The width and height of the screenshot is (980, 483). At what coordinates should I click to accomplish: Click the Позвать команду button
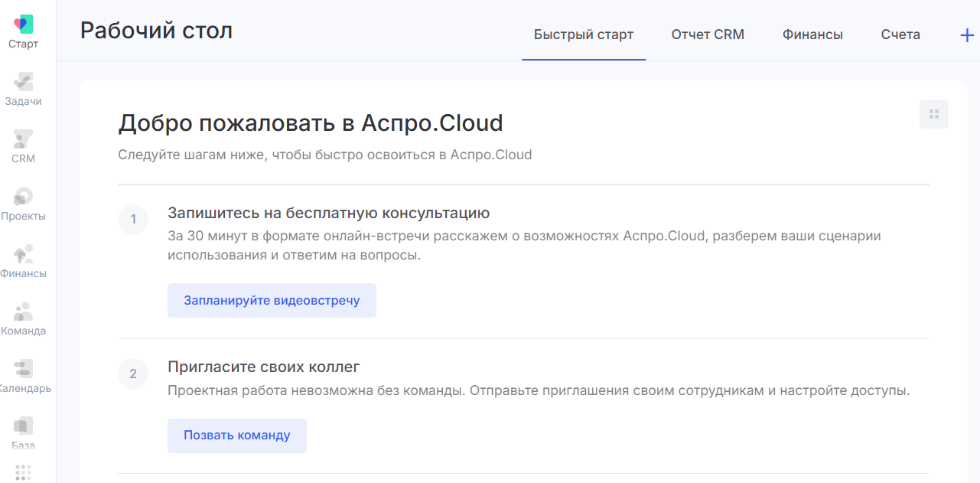236,435
